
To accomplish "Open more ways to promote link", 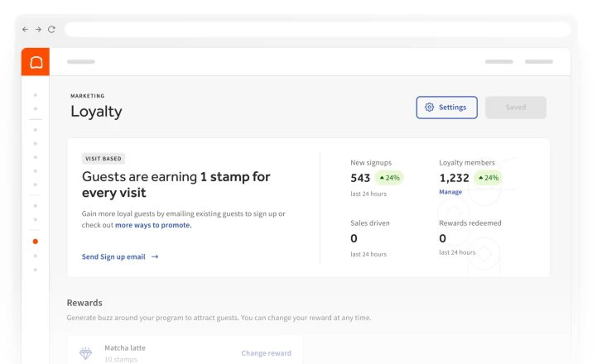I will pyautogui.click(x=153, y=225).
